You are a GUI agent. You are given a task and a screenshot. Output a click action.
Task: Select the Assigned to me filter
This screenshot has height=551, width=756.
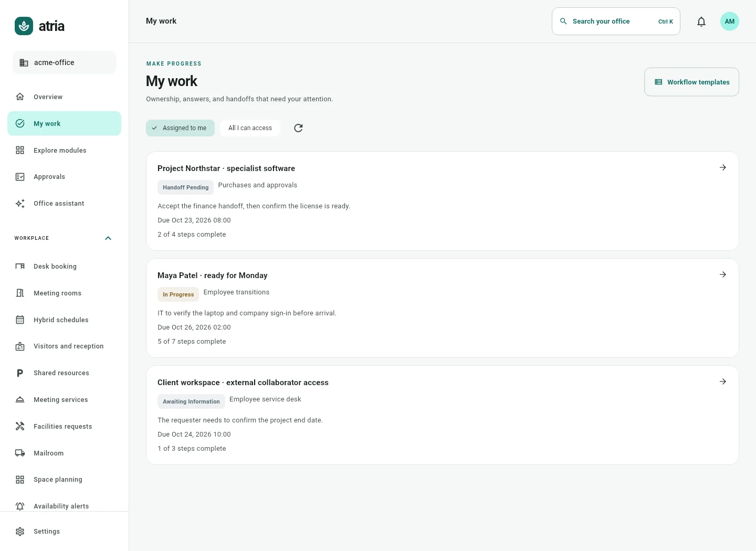pyautogui.click(x=180, y=128)
